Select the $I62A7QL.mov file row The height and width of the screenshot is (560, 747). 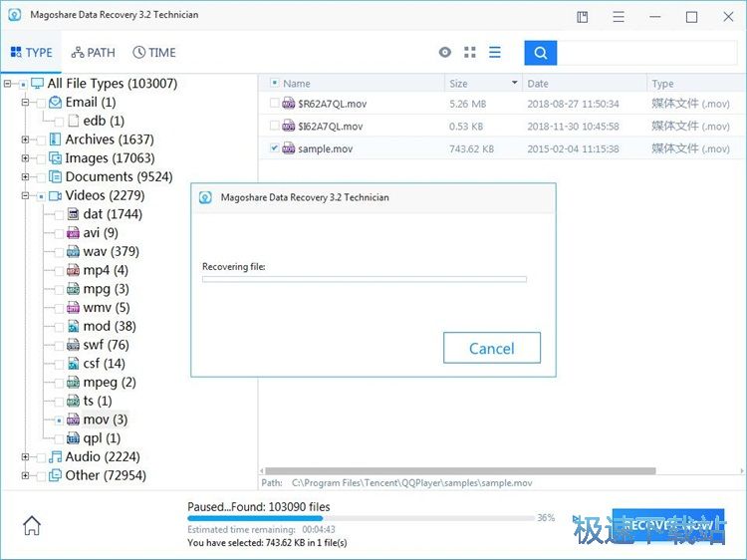point(503,126)
